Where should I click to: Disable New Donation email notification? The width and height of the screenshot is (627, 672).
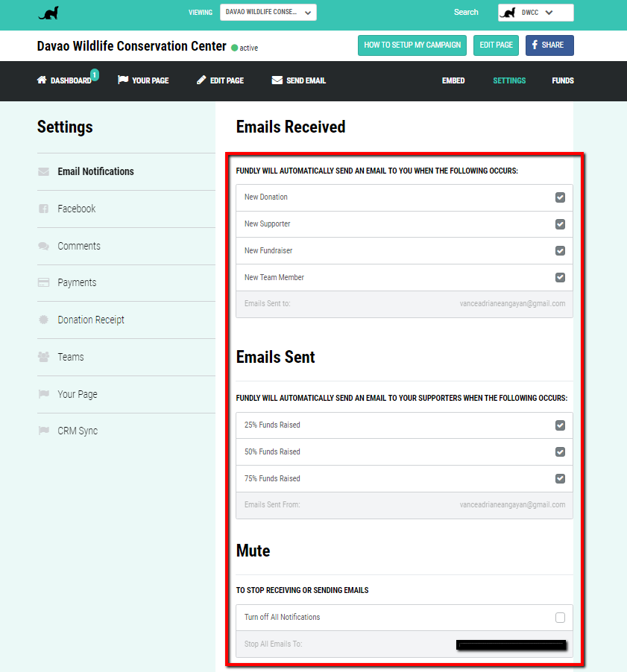pos(560,197)
